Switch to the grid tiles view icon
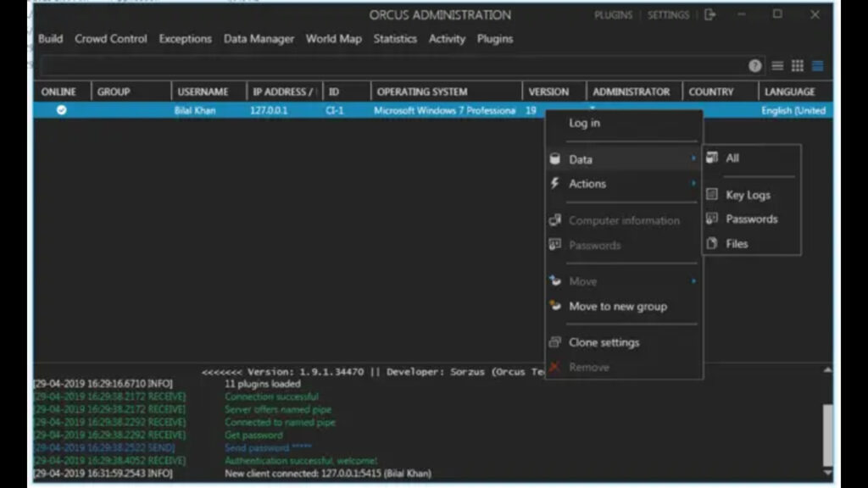This screenshot has height=488, width=868. click(x=797, y=66)
